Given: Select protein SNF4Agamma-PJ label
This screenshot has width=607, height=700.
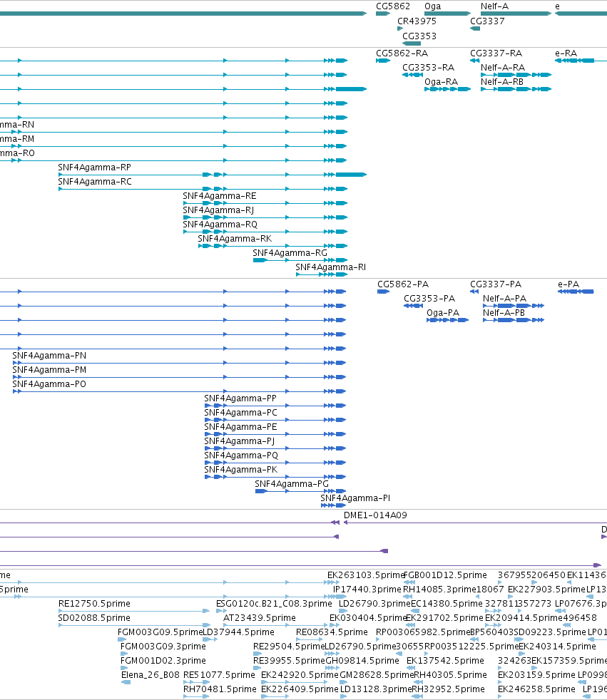Looking at the screenshot, I should coord(240,441).
